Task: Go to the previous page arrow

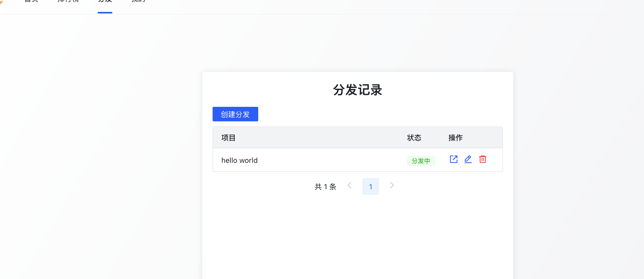Action: pos(349,185)
